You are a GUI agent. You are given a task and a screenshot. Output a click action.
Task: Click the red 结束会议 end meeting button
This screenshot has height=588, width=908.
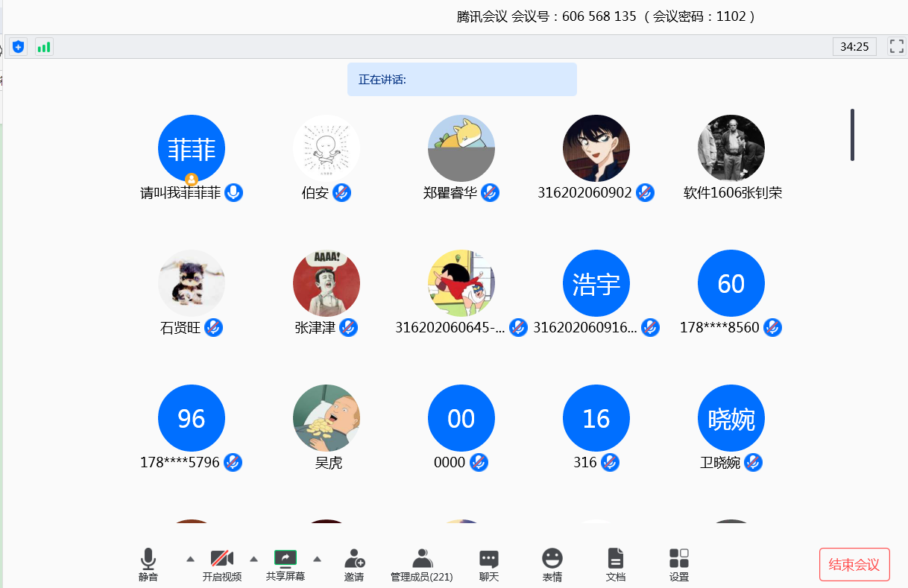point(854,564)
